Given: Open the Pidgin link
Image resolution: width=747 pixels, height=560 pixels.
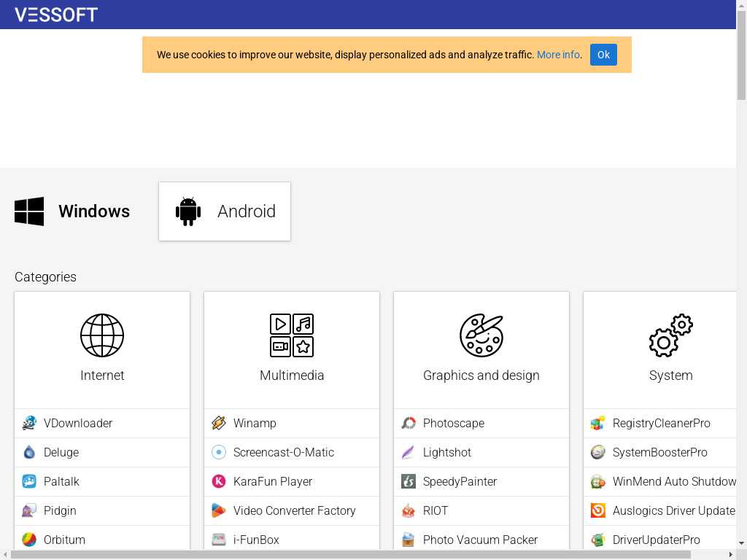Looking at the screenshot, I should point(102,510).
